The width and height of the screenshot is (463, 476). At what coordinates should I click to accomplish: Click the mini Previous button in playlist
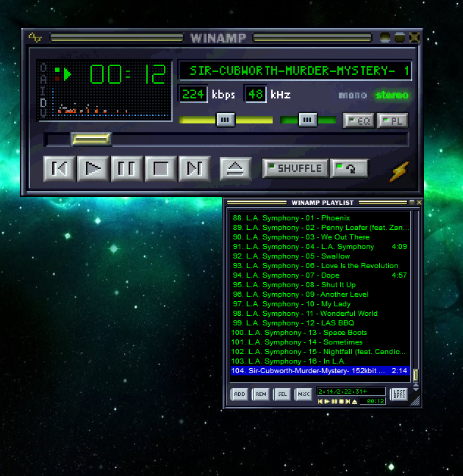coord(320,402)
